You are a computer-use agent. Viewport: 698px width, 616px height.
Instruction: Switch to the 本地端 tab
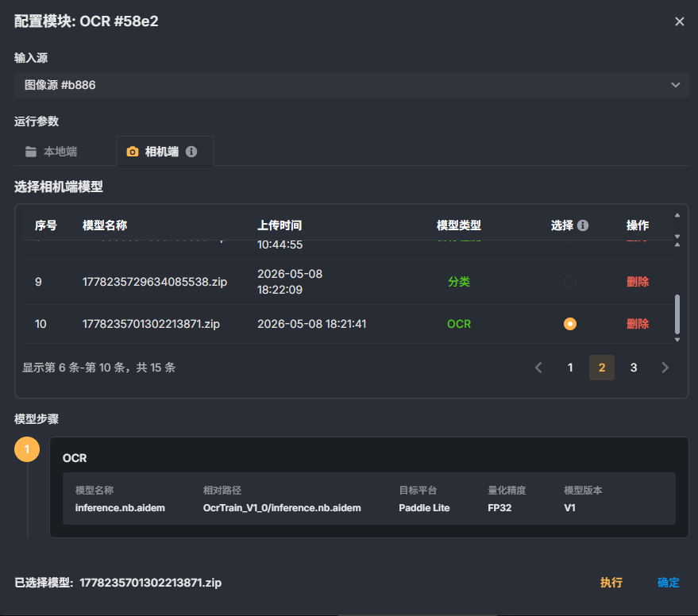[51, 152]
